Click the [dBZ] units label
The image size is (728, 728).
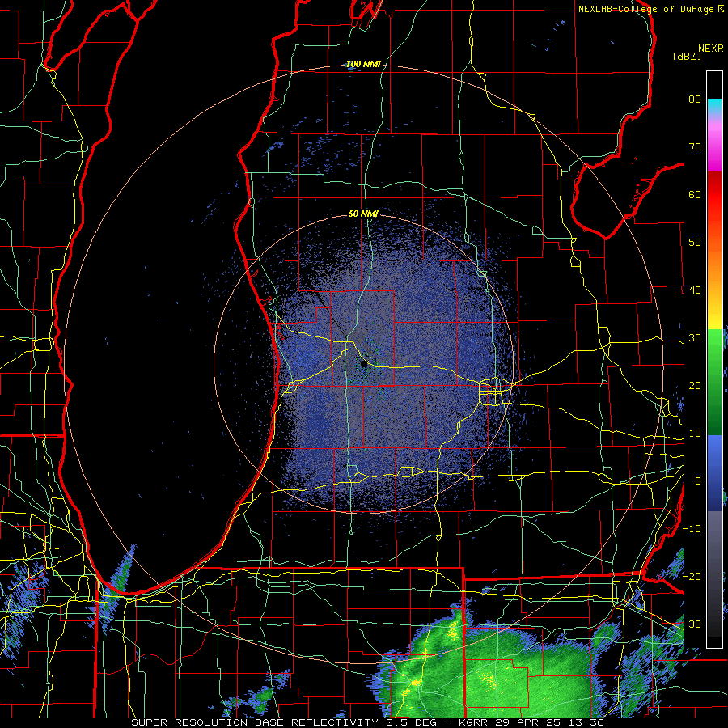pyautogui.click(x=688, y=56)
